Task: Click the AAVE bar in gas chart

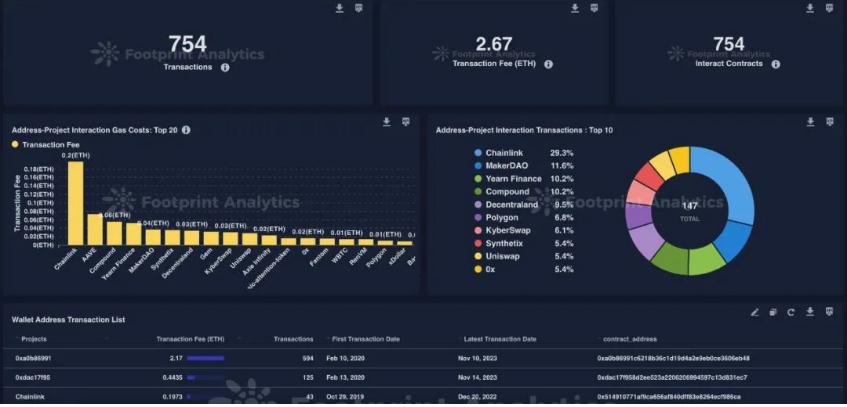Action: 95,230
